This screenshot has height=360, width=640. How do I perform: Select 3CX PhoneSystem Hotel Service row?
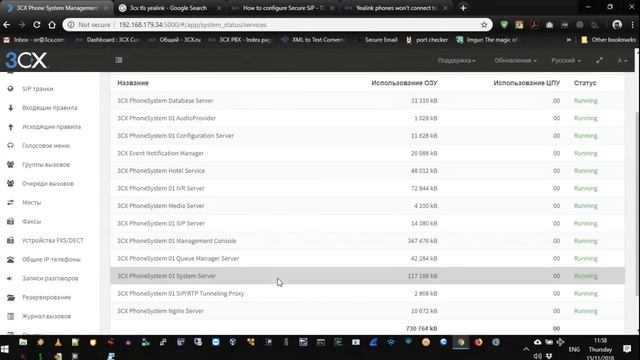[x=367, y=171]
